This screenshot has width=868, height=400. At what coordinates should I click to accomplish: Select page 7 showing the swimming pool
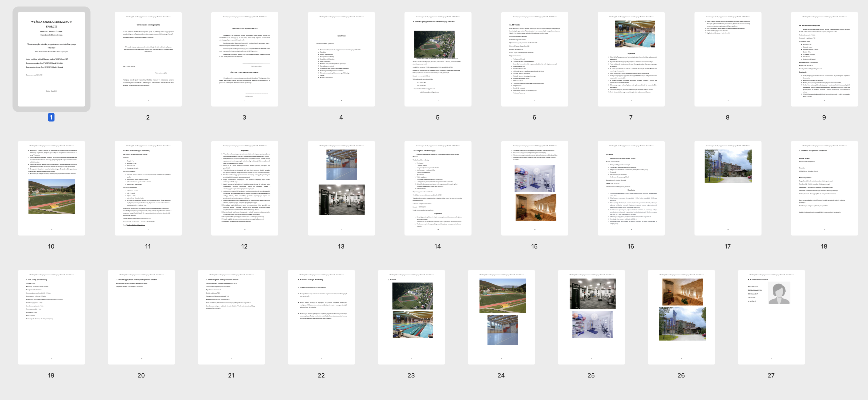point(631,59)
